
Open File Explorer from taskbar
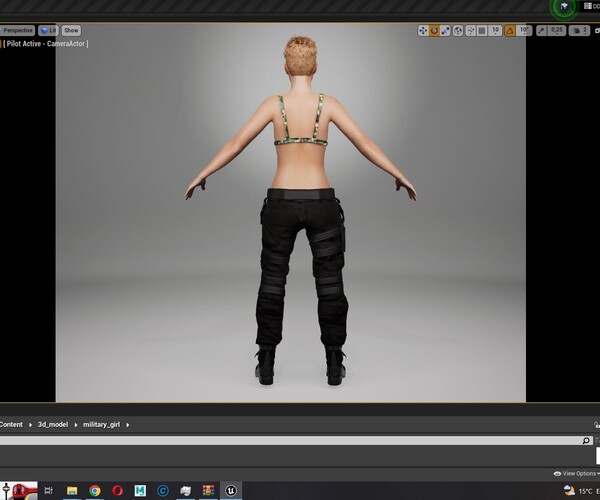point(72,490)
